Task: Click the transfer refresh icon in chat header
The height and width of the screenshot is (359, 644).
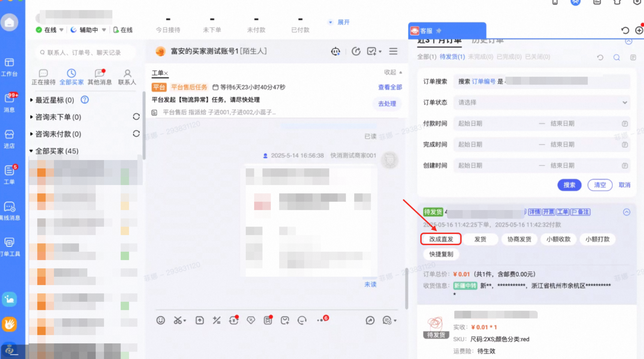Action: pos(356,51)
